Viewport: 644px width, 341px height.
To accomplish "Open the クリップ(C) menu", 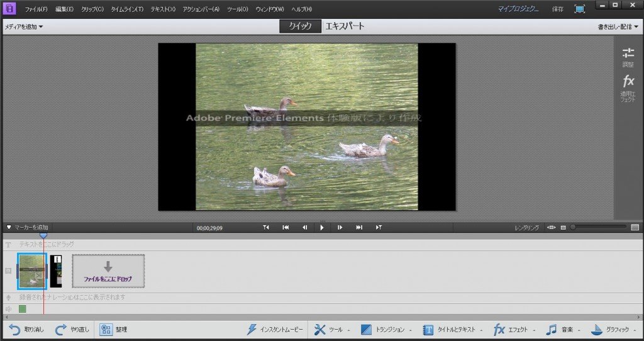I will 92,9.
